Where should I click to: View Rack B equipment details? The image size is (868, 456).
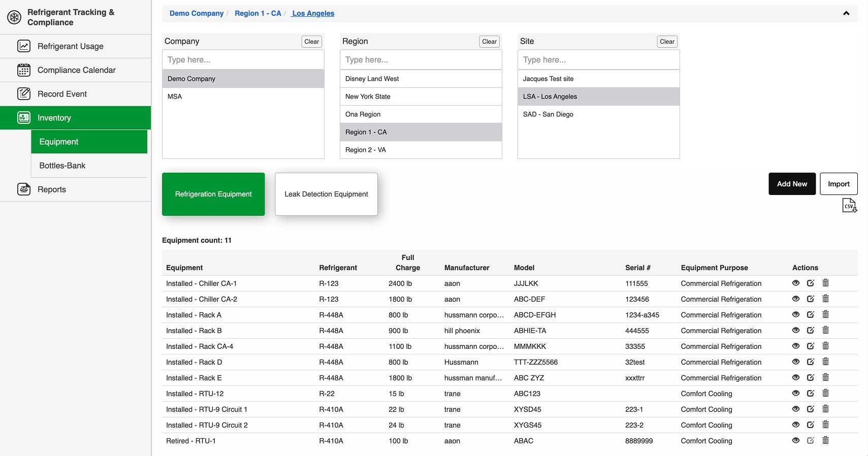tap(796, 330)
